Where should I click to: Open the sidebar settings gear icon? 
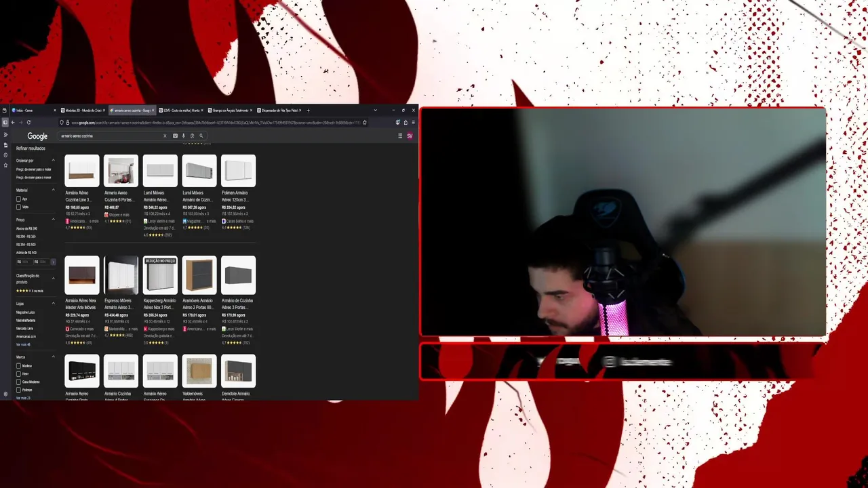pyautogui.click(x=5, y=394)
